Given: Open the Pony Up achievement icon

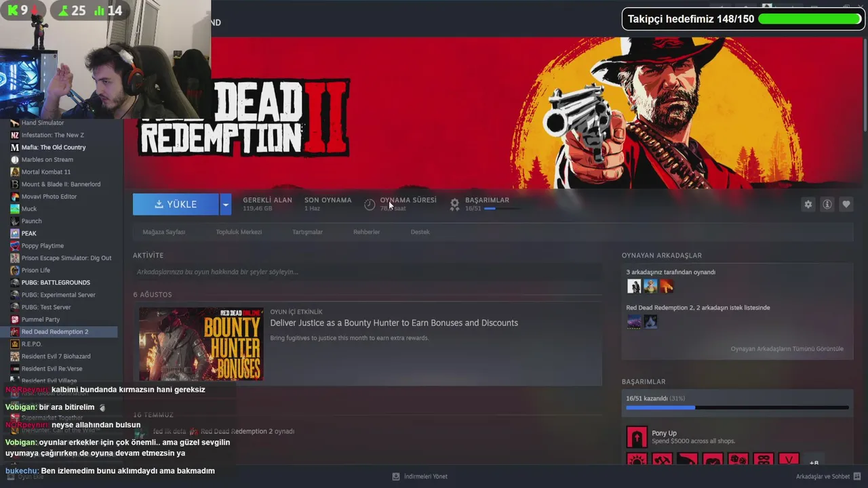Looking at the screenshot, I should 637,437.
